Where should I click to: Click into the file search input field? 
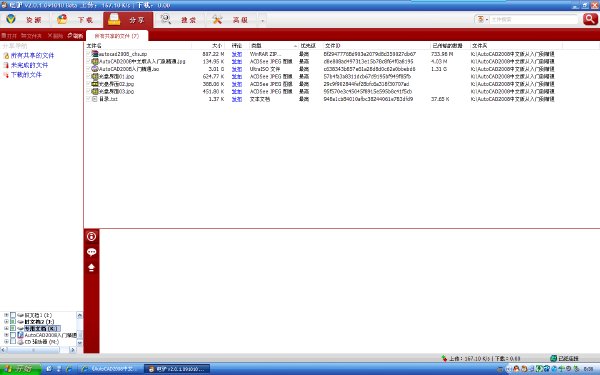533,19
